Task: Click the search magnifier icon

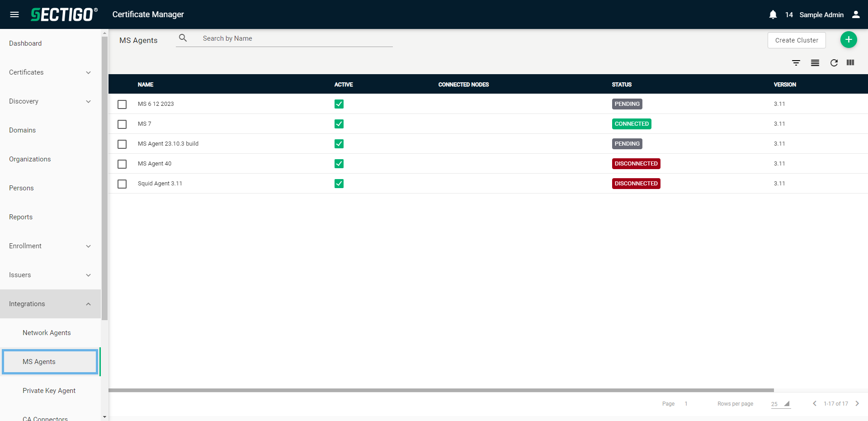Action: click(x=183, y=38)
